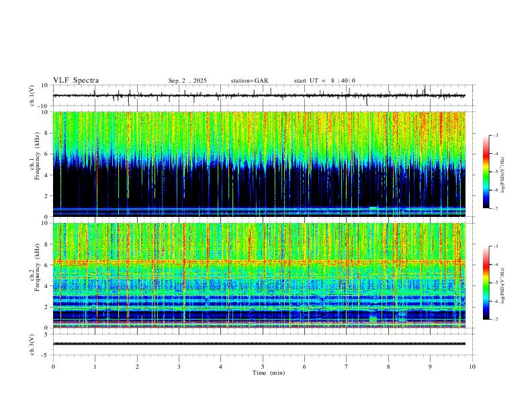532x411 pixels.
Task: Click the "-7" value on ch.1 colorbar
Action: pyautogui.click(x=496, y=209)
